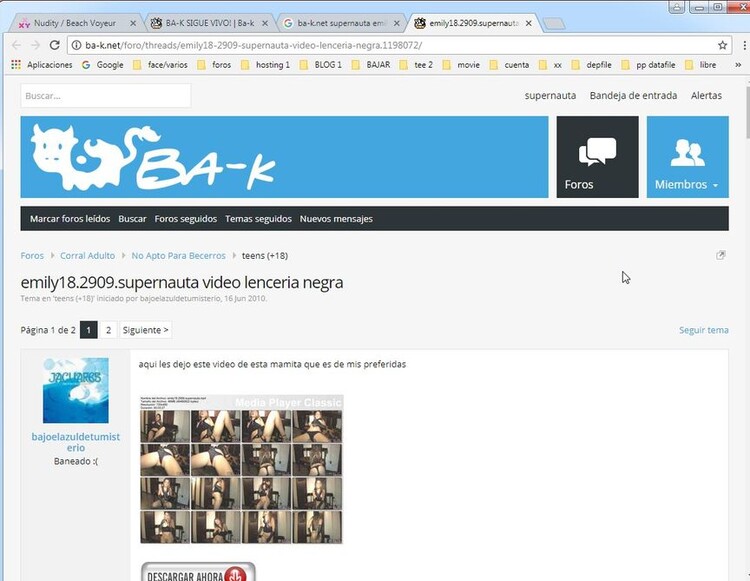The width and height of the screenshot is (750, 581).
Task: Click the small icon right of the breadcrumb
Action: pyautogui.click(x=721, y=256)
